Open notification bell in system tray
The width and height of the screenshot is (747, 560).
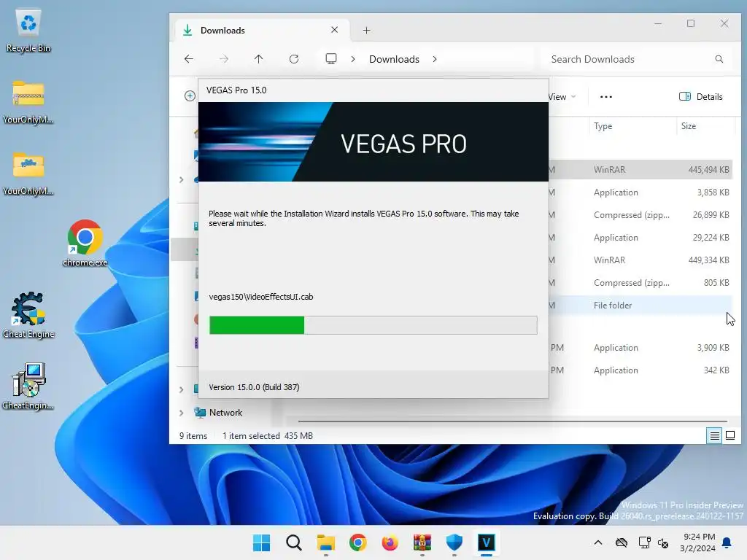tap(727, 542)
